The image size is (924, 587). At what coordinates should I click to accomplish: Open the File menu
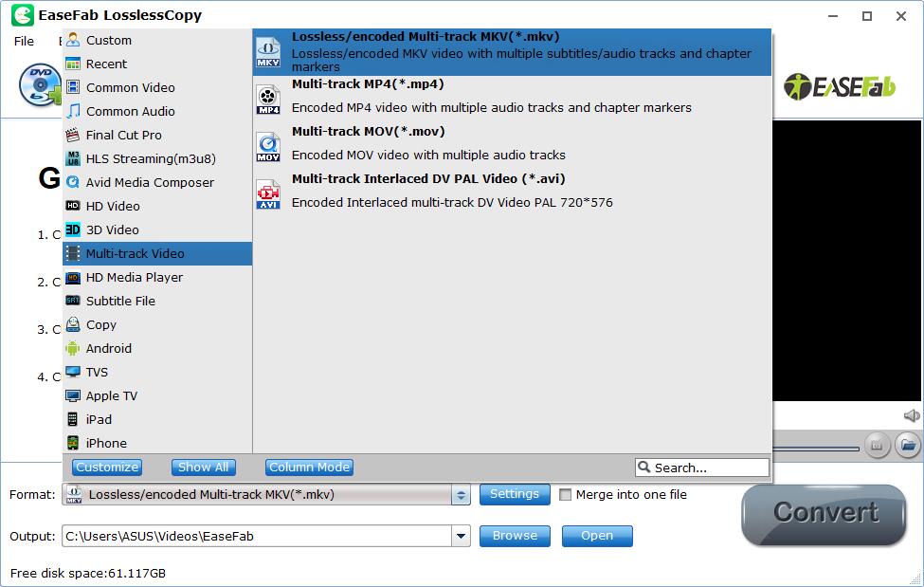(24, 42)
